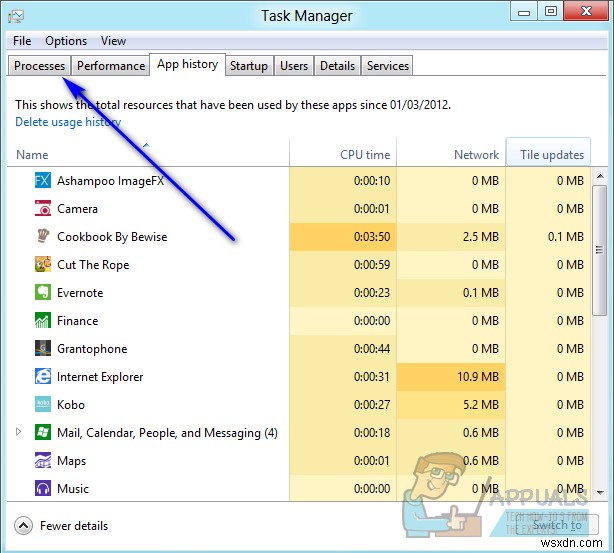Switch to the Startup tab

(x=249, y=65)
